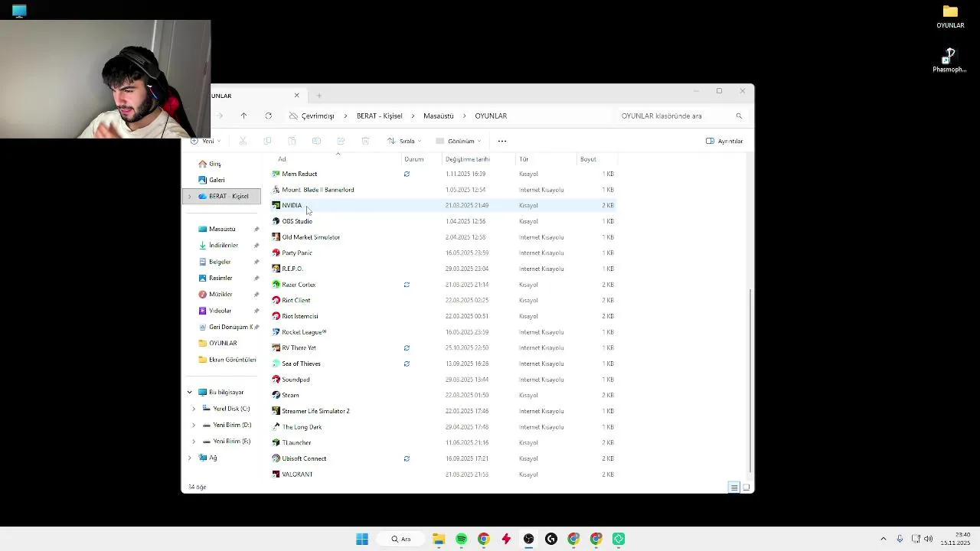Open the Sırala sort dropdown
The height and width of the screenshot is (551, 980).
(x=404, y=141)
